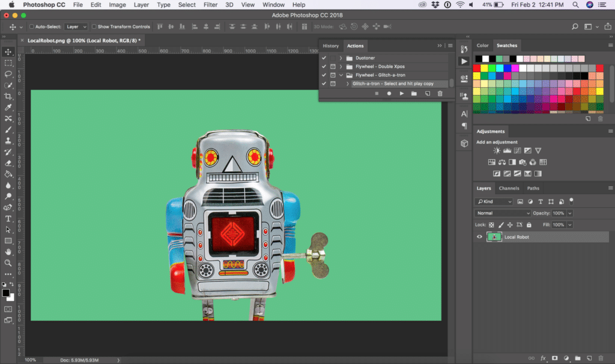This screenshot has height=364, width=615.
Task: Pick the Type tool in toolbar
Action: (8, 219)
